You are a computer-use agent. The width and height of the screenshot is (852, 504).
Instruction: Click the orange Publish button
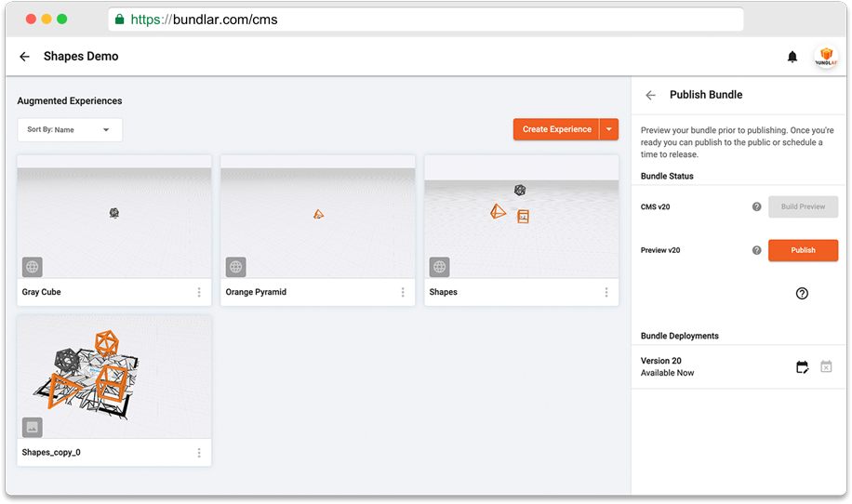pos(803,250)
